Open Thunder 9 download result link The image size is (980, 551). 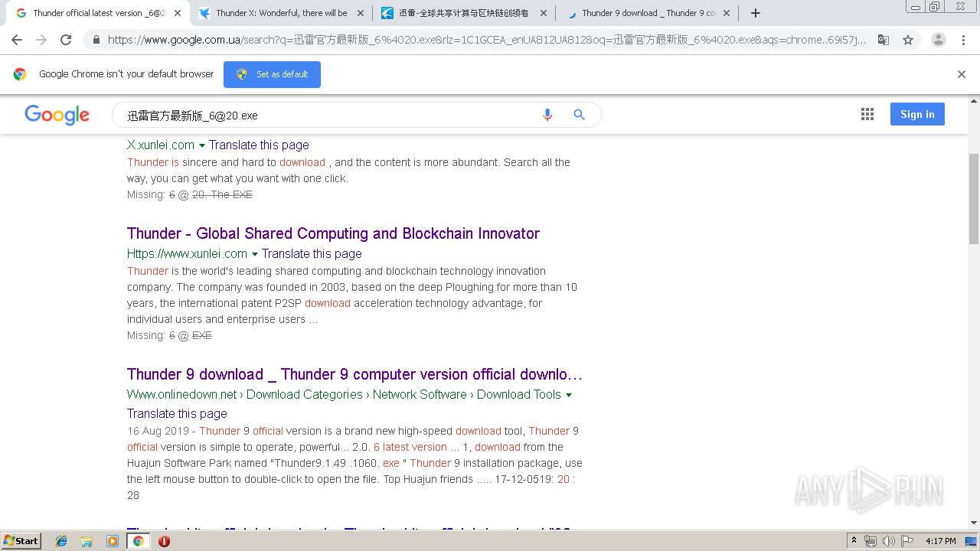tap(354, 374)
